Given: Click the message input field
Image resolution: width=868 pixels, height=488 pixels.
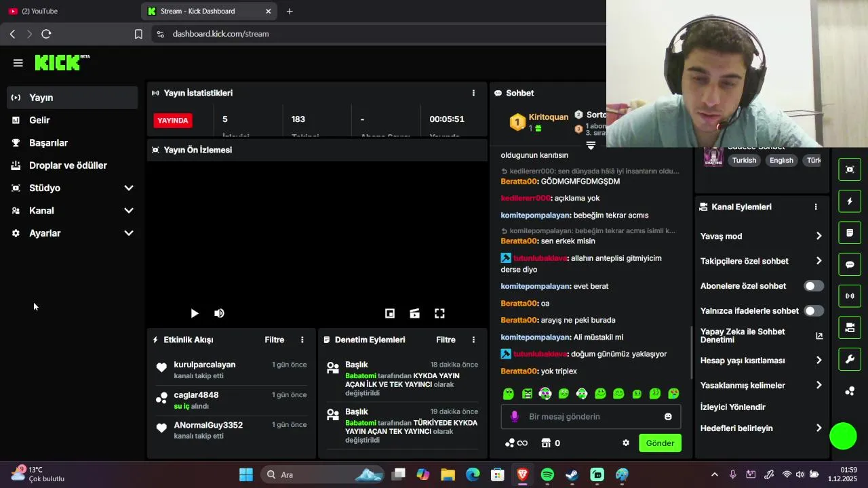Looking at the screenshot, I should coord(591,416).
